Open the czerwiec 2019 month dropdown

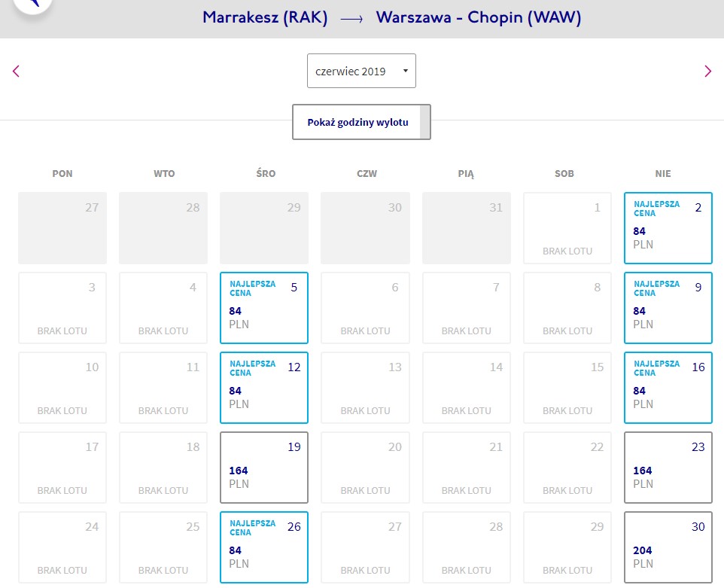361,71
